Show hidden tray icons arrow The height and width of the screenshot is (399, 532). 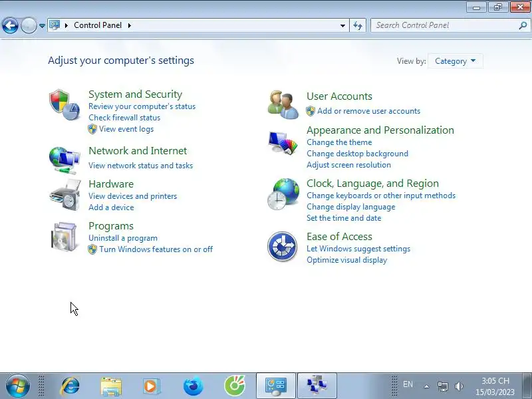(x=426, y=386)
